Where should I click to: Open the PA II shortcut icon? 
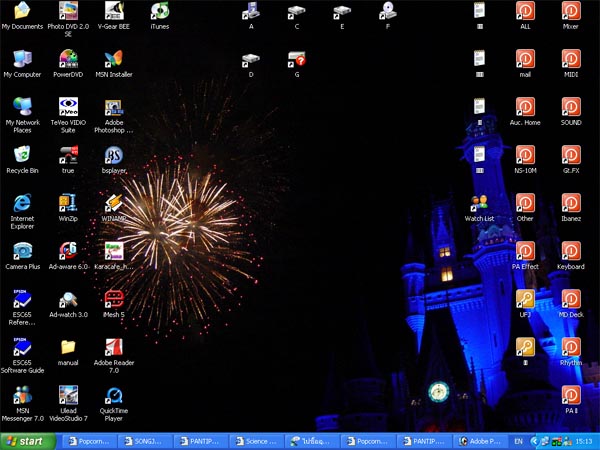pyautogui.click(x=571, y=395)
